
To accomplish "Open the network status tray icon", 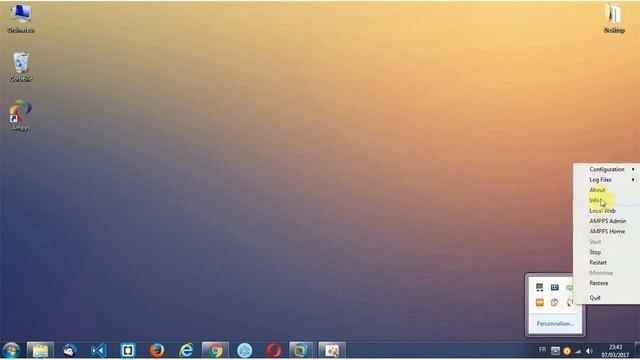I will click(578, 351).
